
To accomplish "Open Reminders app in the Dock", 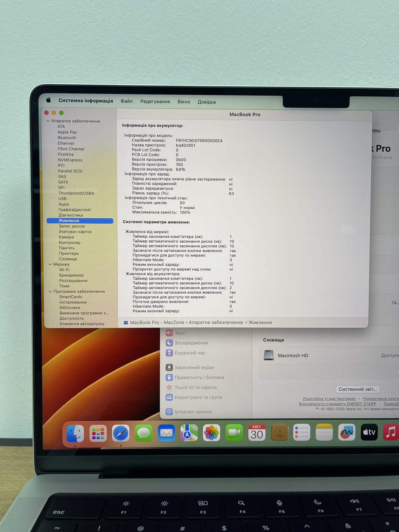I will tap(302, 432).
